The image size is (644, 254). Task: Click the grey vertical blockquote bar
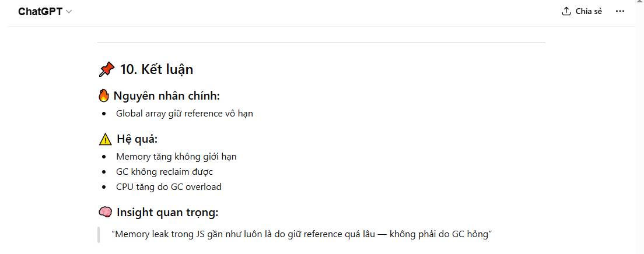99,234
